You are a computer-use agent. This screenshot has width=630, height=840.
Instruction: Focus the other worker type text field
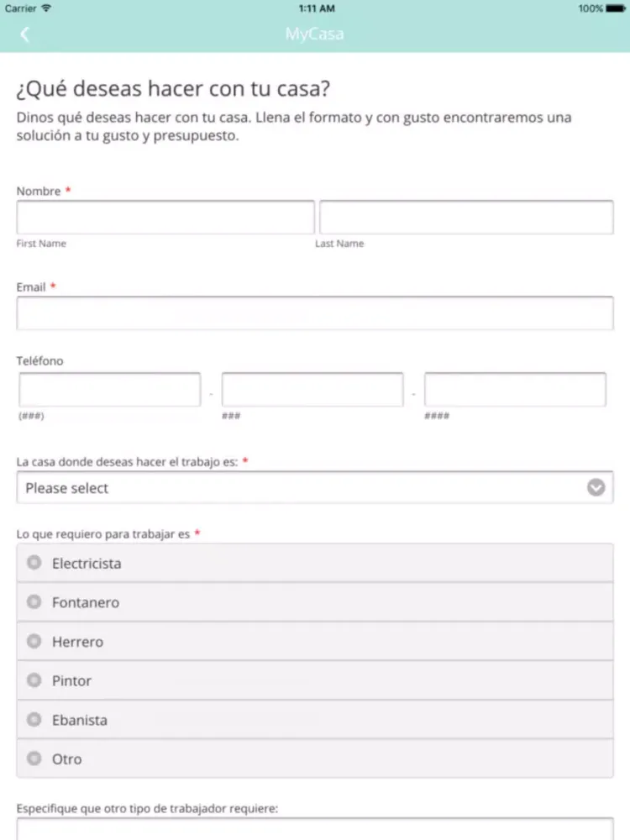315,829
